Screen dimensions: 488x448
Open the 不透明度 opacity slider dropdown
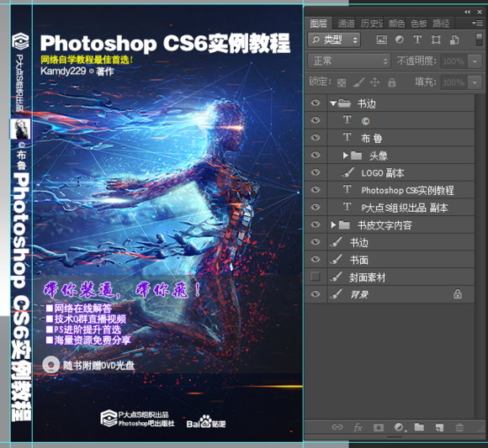tap(475, 61)
